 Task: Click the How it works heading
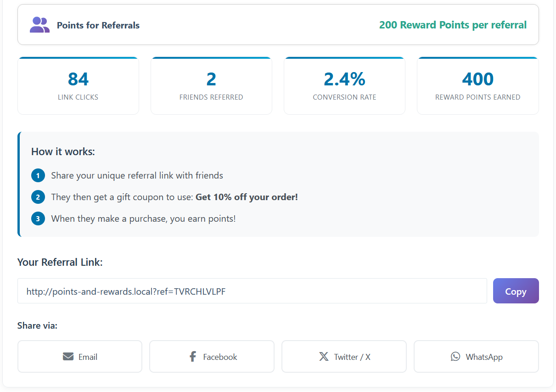tap(63, 151)
